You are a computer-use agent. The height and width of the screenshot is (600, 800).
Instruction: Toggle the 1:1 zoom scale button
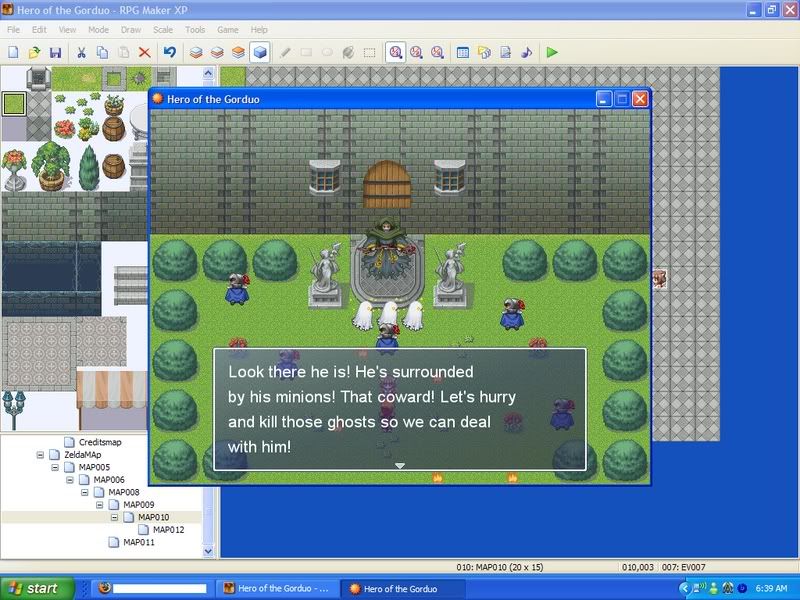click(396, 52)
